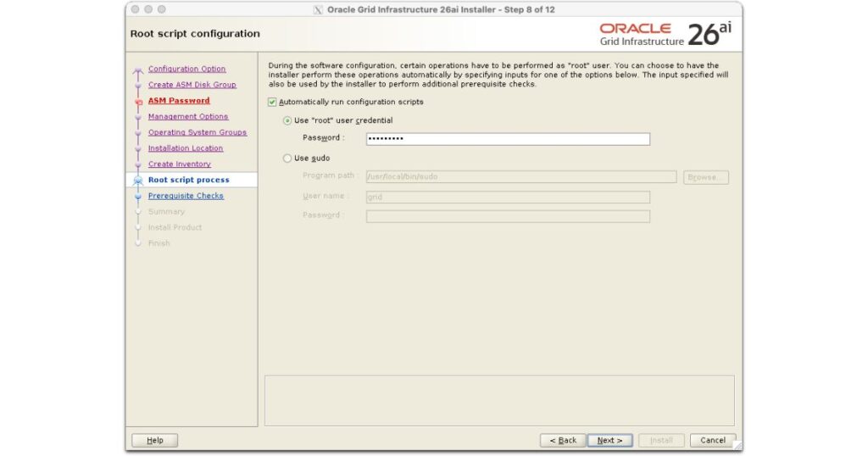Click the Oracle 26ai logo
The width and height of the screenshot is (868, 456).
click(x=665, y=34)
